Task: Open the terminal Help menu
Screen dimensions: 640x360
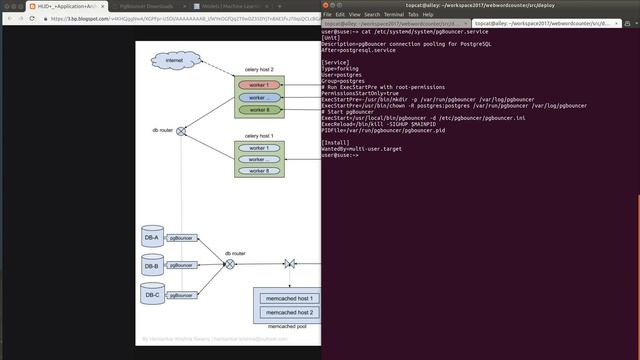Action: click(x=428, y=14)
